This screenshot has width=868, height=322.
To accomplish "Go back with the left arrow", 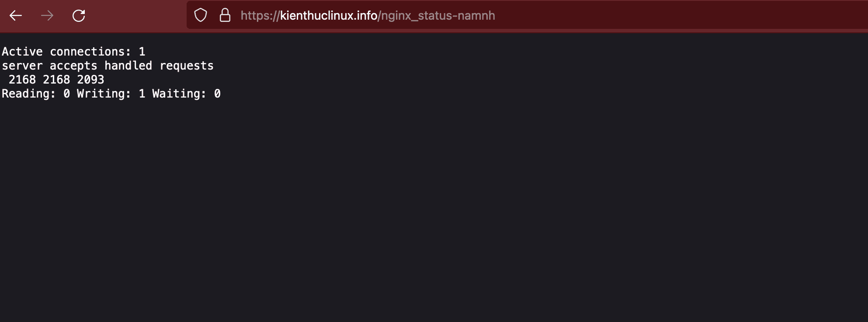I will click(x=16, y=16).
